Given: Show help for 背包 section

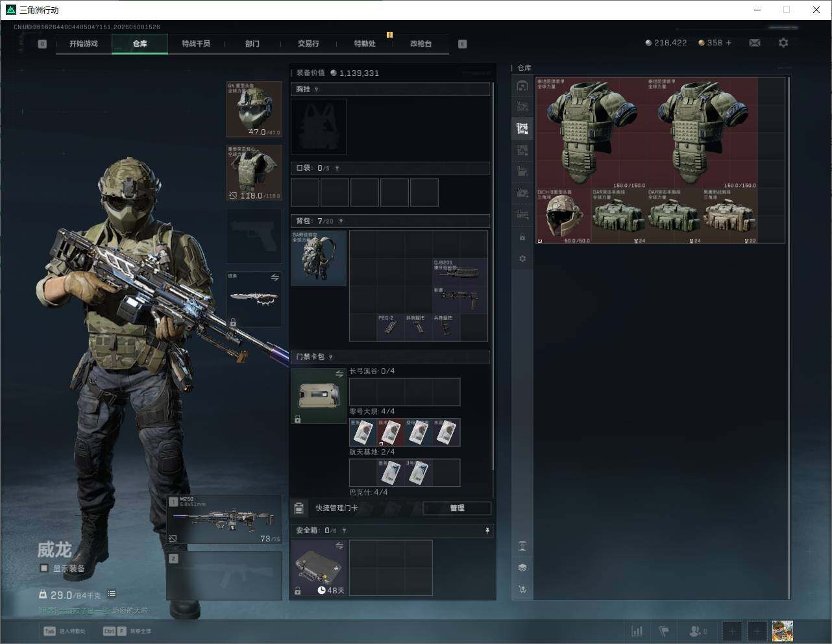Looking at the screenshot, I should click(341, 221).
